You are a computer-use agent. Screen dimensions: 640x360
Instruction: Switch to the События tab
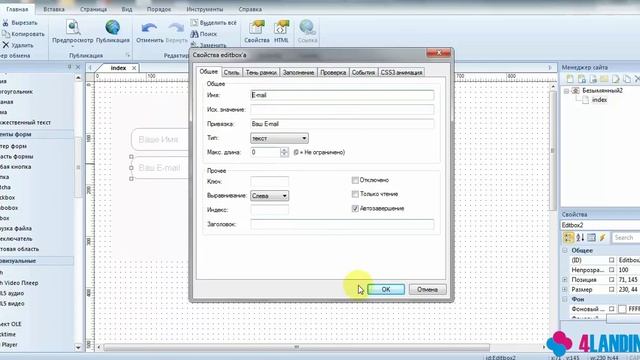click(x=363, y=73)
